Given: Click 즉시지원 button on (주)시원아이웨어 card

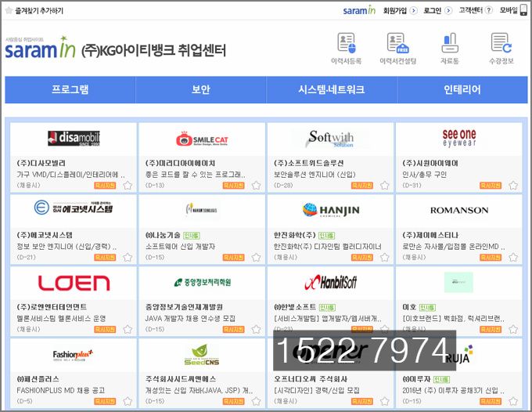Looking at the screenshot, I should [491, 186].
